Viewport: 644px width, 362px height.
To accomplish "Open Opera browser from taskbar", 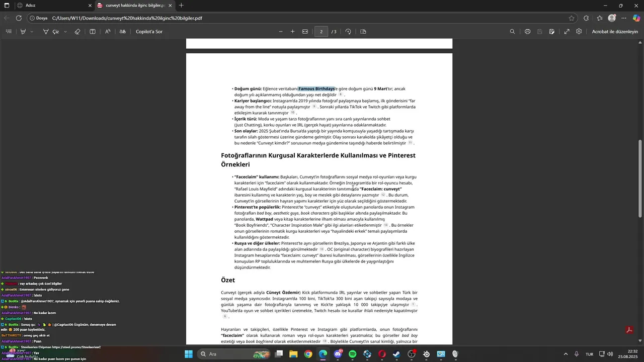I will 382,354.
